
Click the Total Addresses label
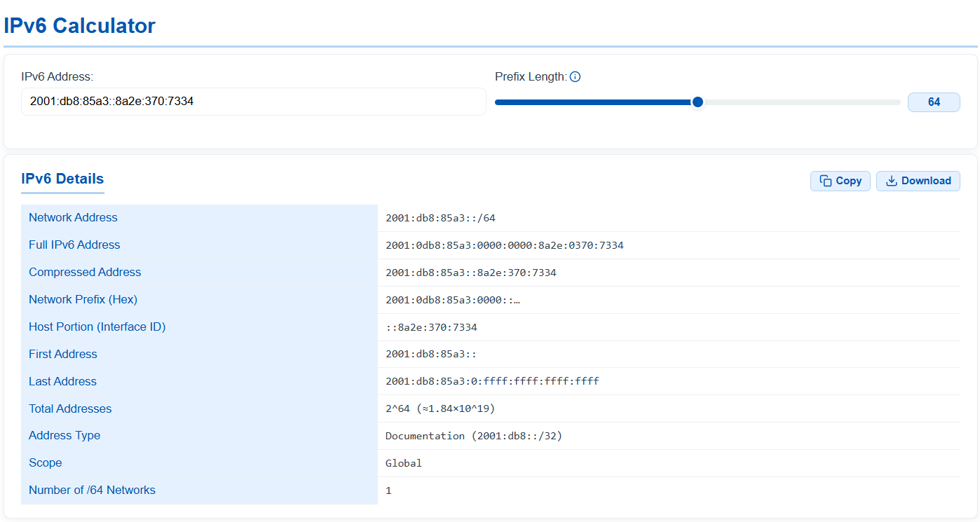70,409
